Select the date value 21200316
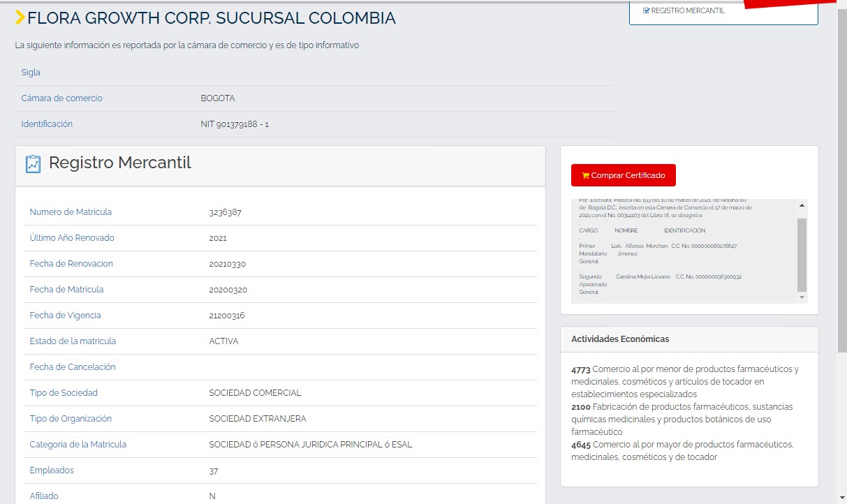 coord(227,316)
